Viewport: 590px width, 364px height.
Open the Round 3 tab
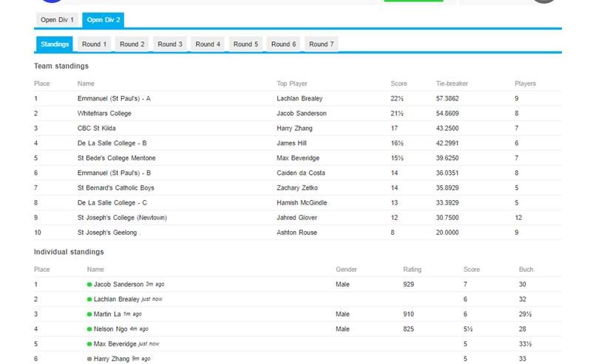(170, 44)
